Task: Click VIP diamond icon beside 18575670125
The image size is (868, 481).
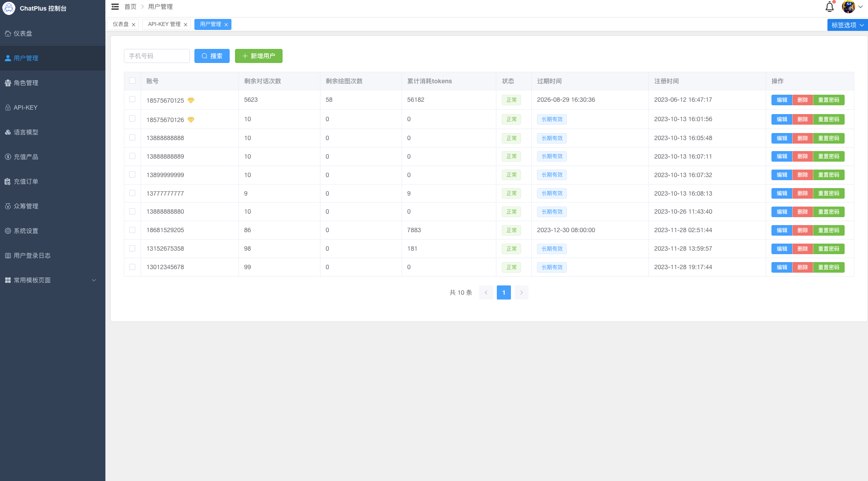Action: tap(191, 100)
